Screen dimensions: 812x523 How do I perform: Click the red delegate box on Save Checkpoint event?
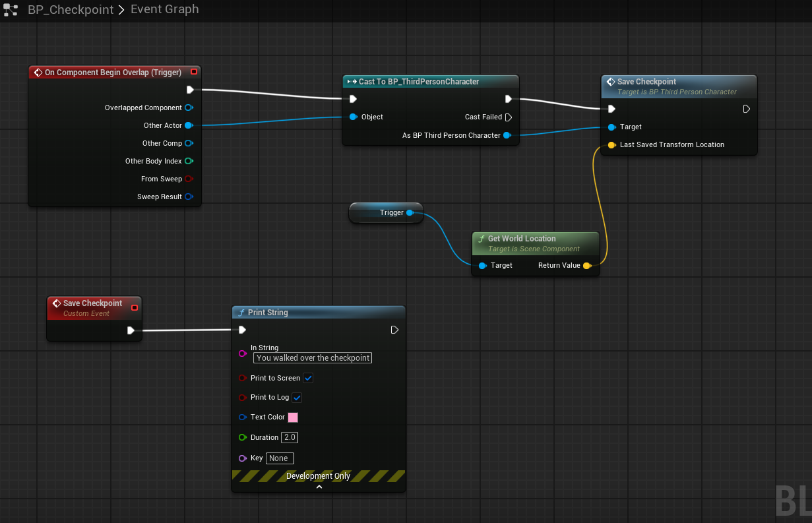click(x=135, y=307)
